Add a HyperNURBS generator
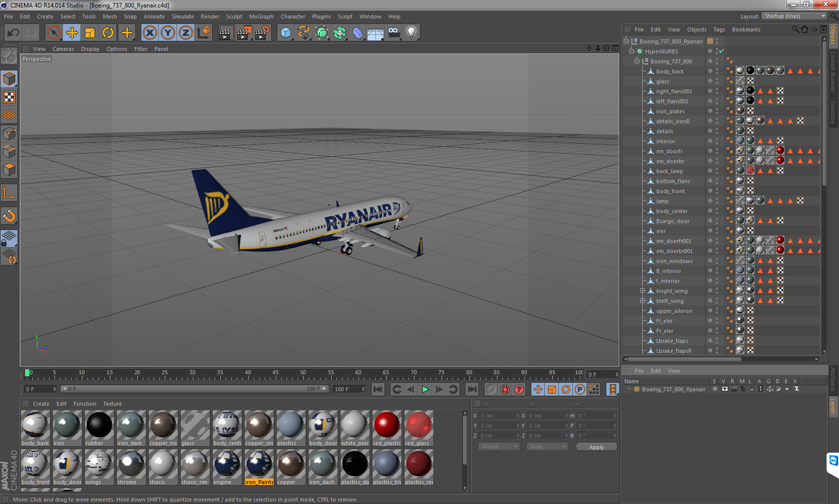This screenshot has height=504, width=839. (322, 33)
